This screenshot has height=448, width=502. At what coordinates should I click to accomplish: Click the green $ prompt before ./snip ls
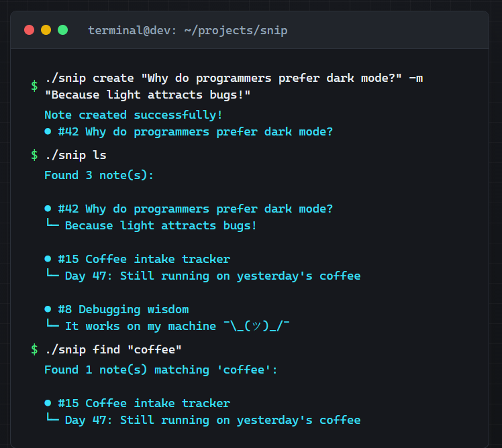pyautogui.click(x=34, y=155)
